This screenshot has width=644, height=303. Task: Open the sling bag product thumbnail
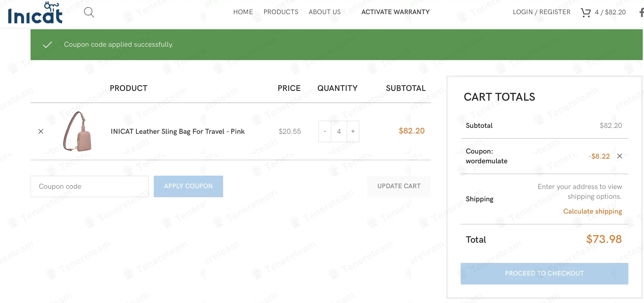77,131
